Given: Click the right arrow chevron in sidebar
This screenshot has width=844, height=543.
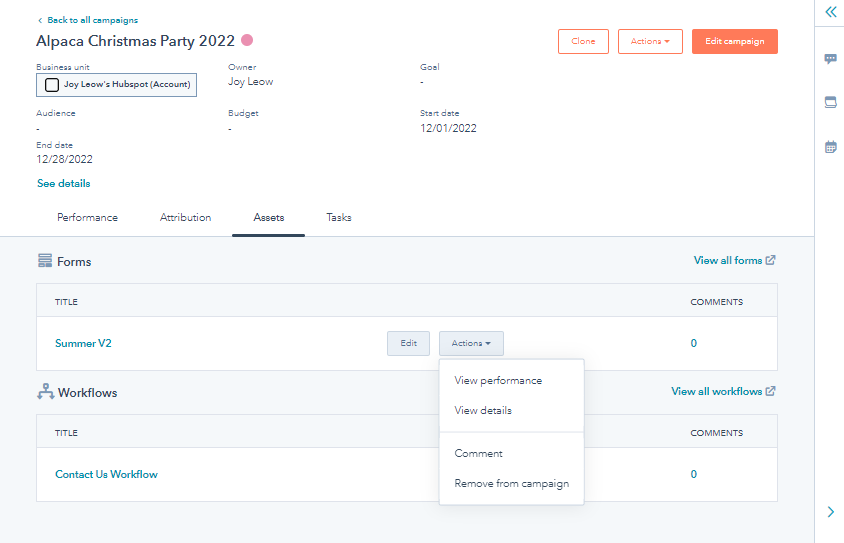Looking at the screenshot, I should (x=831, y=512).
